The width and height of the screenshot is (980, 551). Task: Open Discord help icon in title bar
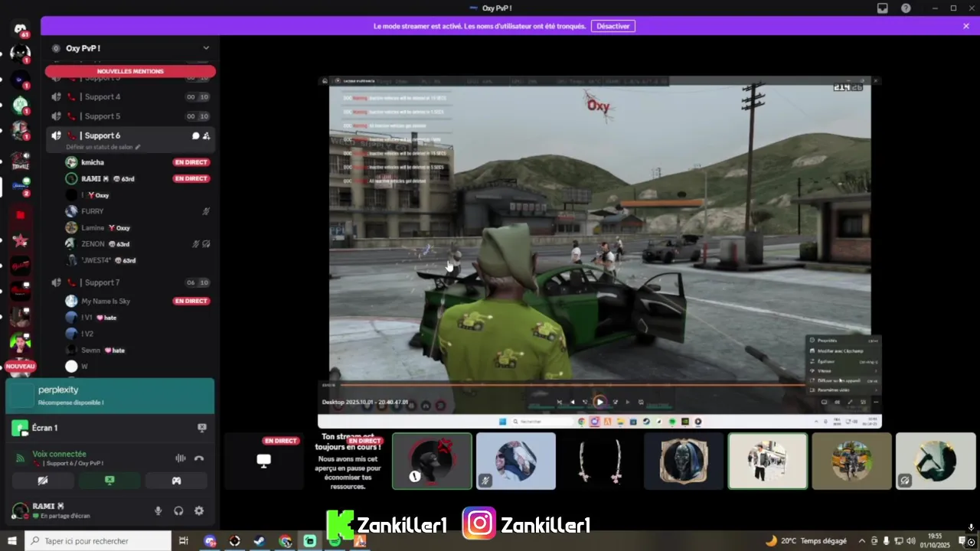coord(906,8)
